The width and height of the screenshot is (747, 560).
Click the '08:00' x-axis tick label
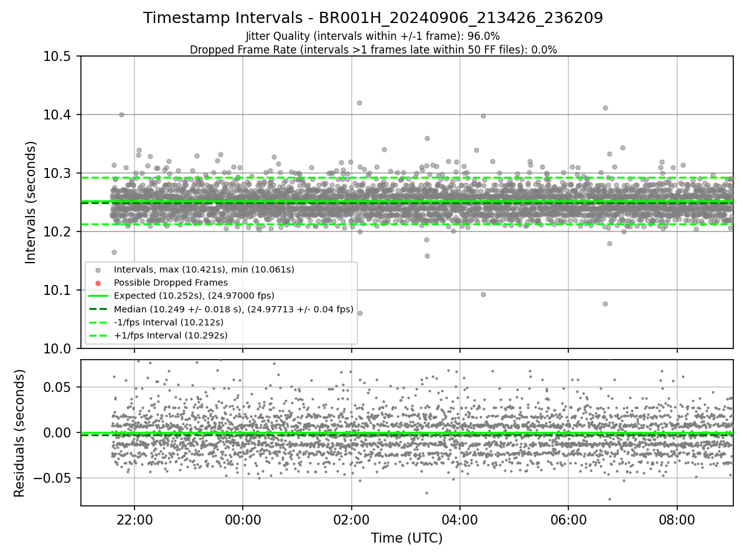coord(677,520)
